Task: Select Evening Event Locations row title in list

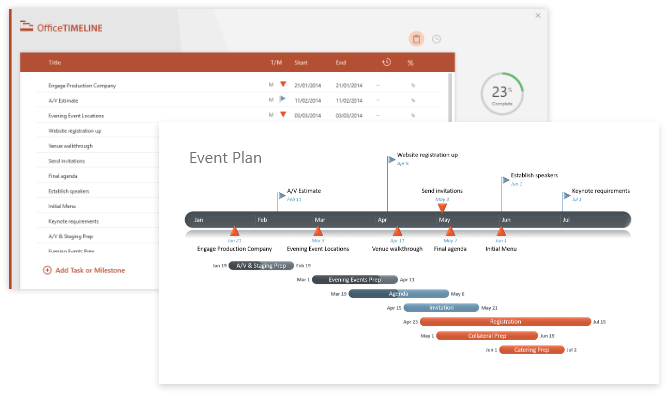Action: click(x=76, y=116)
